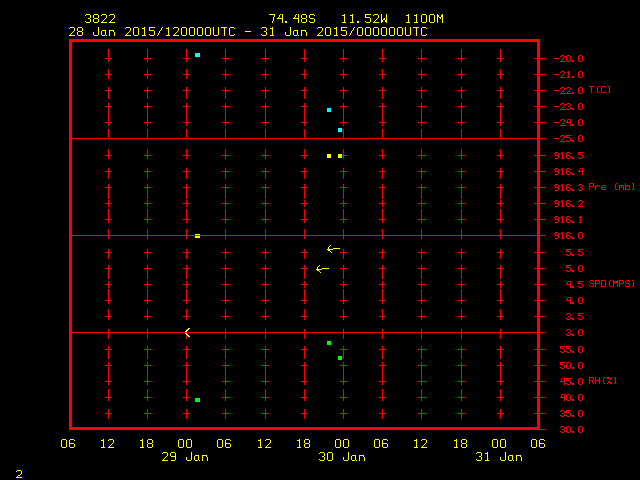640x480 pixels.
Task: Click the yellow pressure point at 916.0
Action: point(197,236)
